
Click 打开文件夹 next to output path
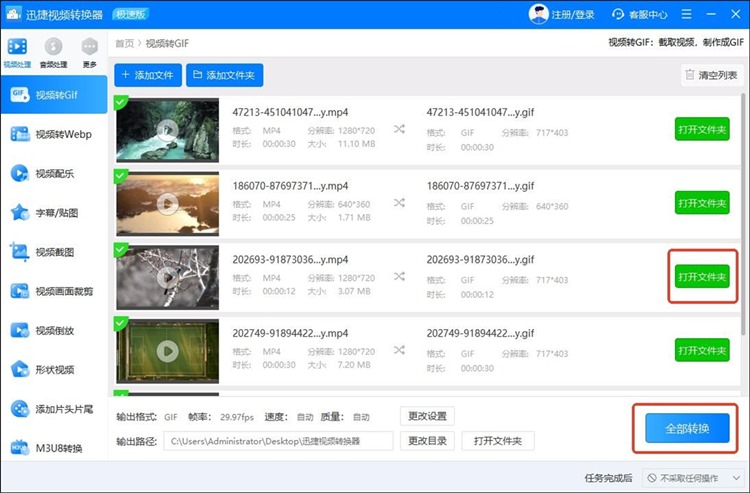coord(497,441)
